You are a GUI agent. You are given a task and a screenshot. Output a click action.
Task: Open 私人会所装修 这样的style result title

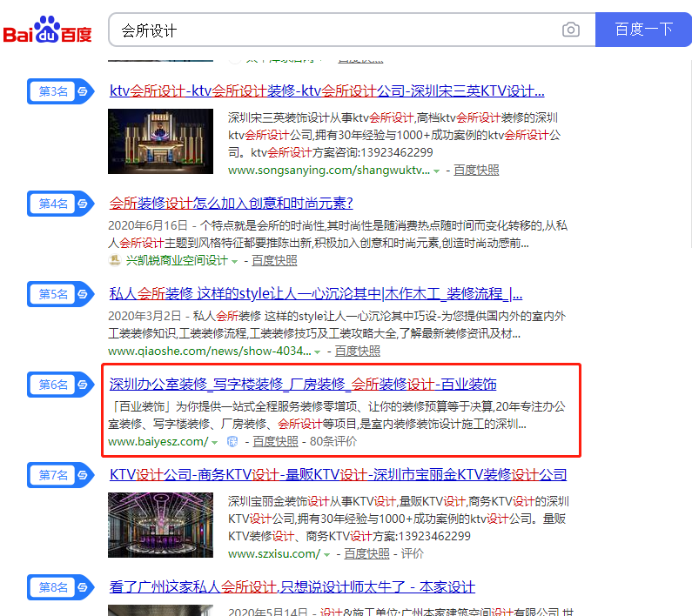(x=316, y=293)
